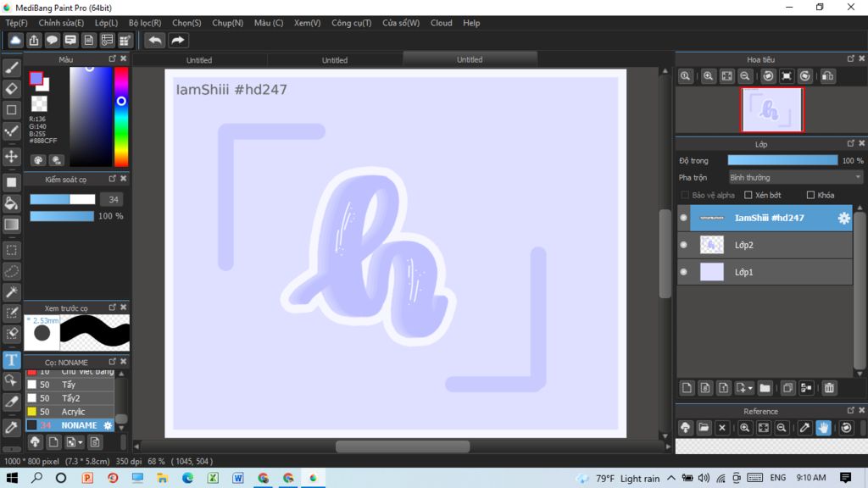
Task: Open Bộ lọc(R) filter menu
Action: pos(145,23)
